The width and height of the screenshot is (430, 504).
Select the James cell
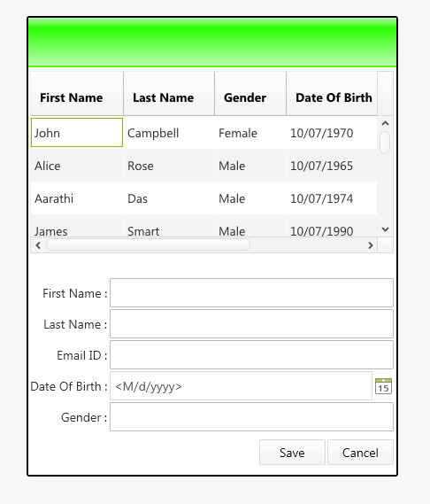pyautogui.click(x=77, y=226)
